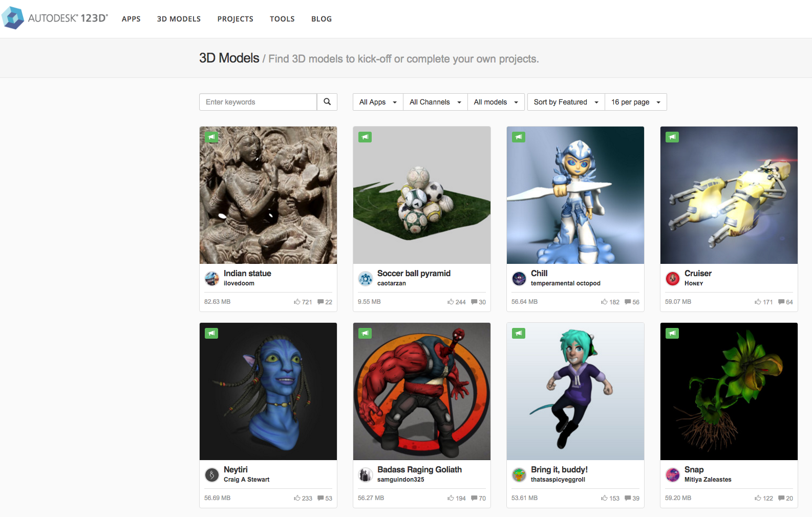Like the Snap model (122)
The width and height of the screenshot is (812, 517).
[764, 498]
